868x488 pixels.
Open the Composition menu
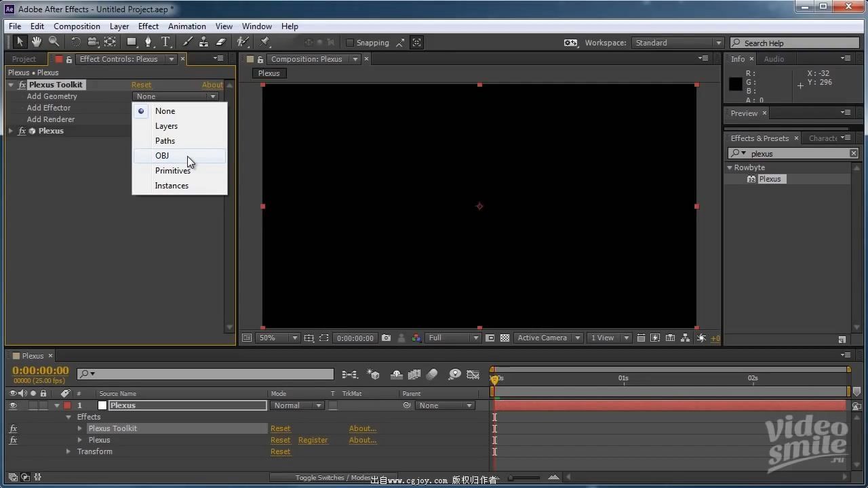[x=77, y=26]
